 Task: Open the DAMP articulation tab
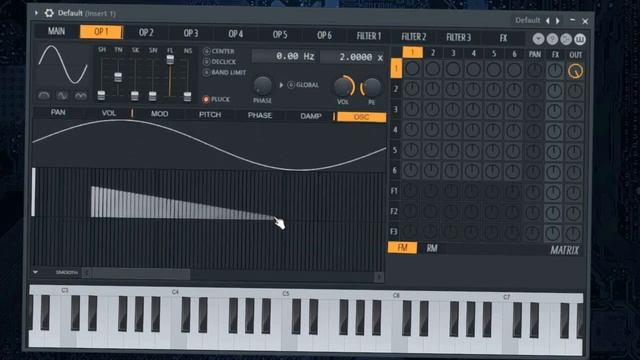coord(311,116)
